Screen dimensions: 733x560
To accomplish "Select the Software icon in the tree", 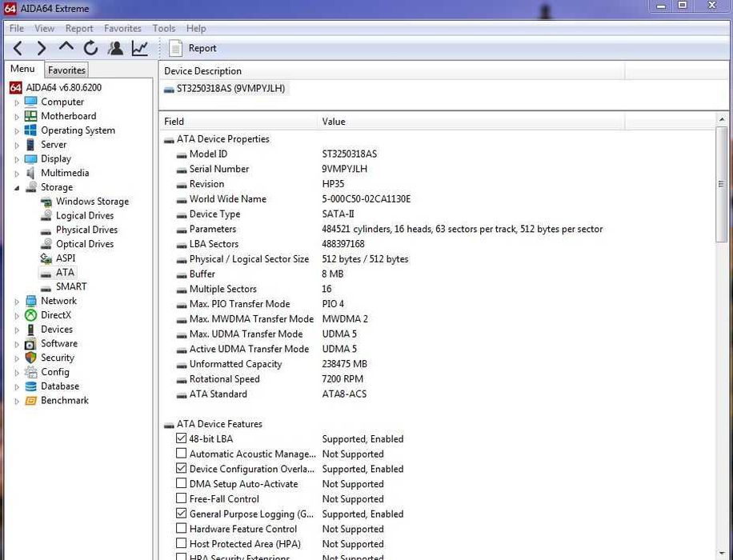I will point(31,343).
